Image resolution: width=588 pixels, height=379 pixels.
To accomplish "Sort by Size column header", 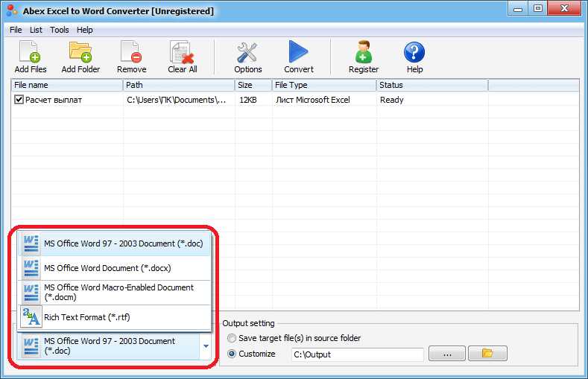I will 253,85.
